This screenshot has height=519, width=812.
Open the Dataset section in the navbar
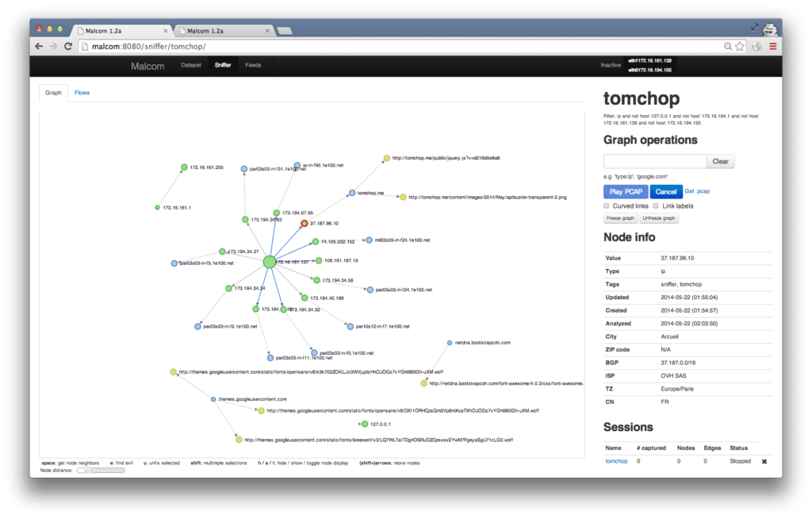pyautogui.click(x=190, y=66)
